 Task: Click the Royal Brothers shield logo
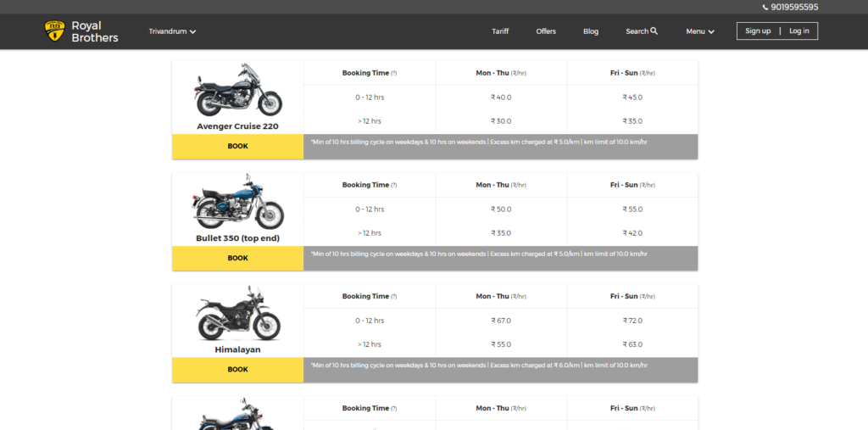[x=54, y=31]
